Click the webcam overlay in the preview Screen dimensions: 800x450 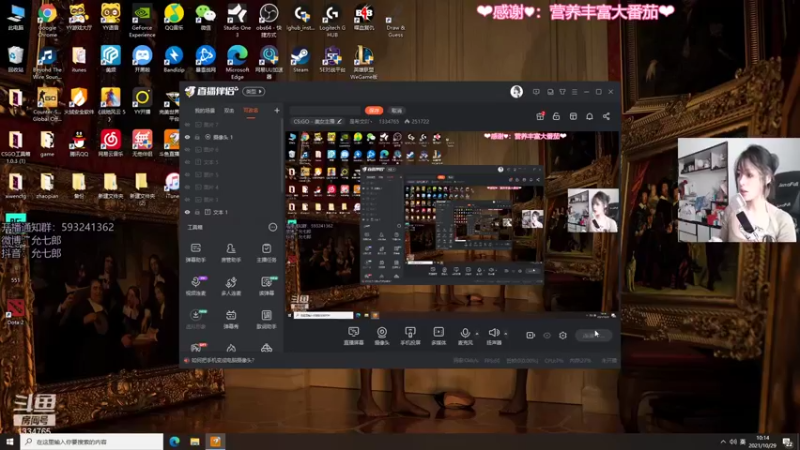593,210
